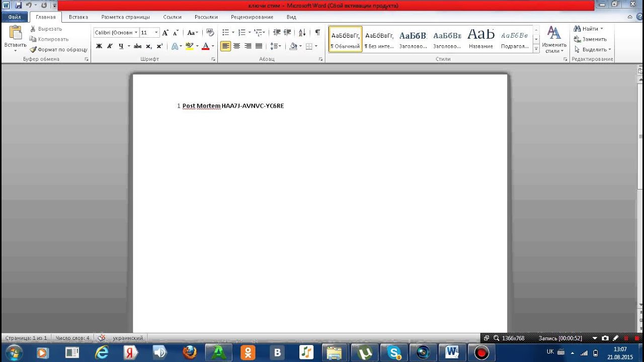Align text right
Viewport: 644px width, 362px height.
pos(248,46)
